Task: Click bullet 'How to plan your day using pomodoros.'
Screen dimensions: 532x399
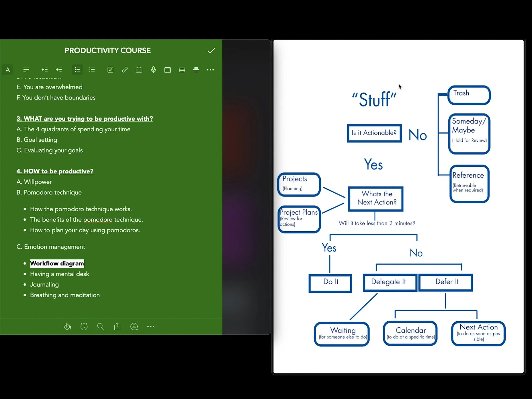Action: pyautogui.click(x=85, y=230)
